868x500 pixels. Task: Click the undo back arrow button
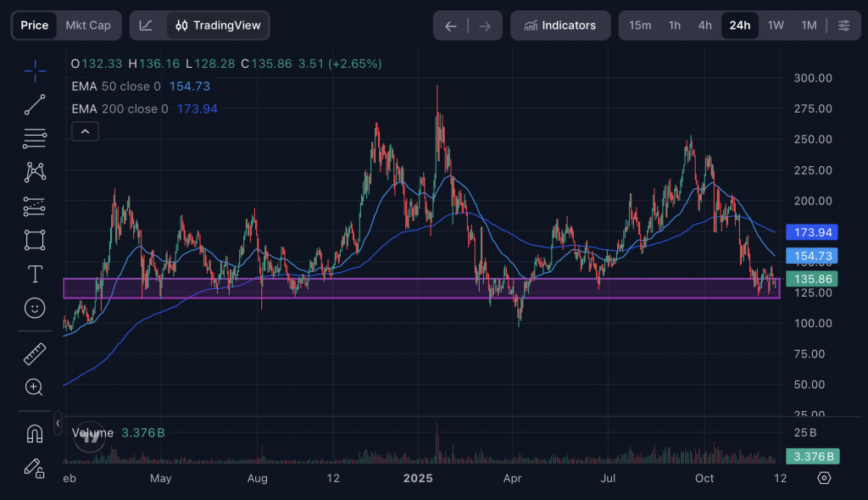(451, 26)
